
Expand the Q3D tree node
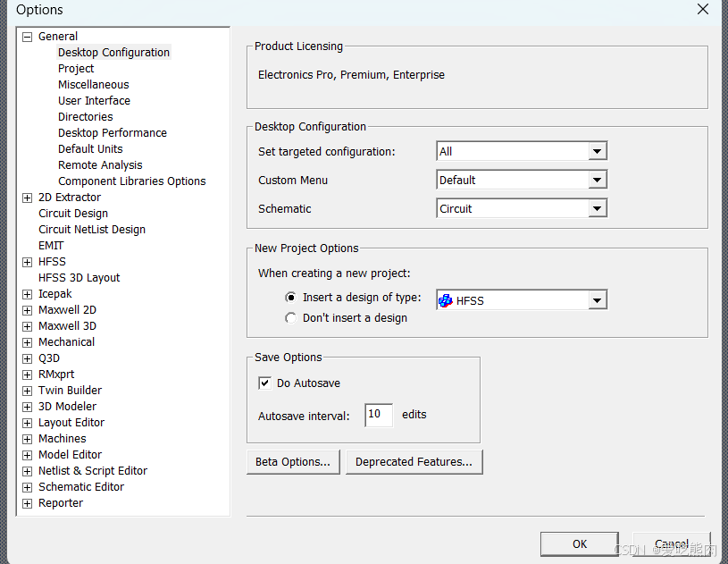coord(28,358)
